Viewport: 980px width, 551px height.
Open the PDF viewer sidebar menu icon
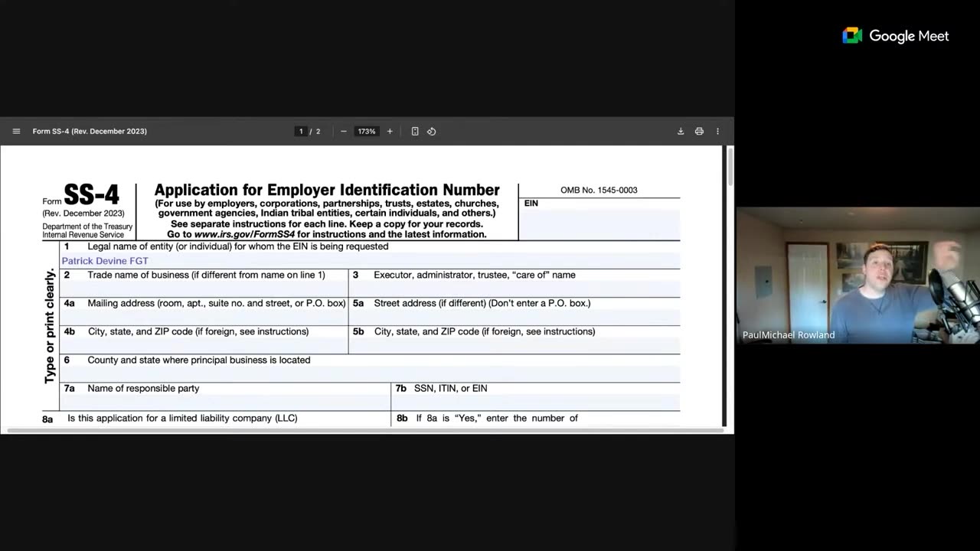coord(16,131)
